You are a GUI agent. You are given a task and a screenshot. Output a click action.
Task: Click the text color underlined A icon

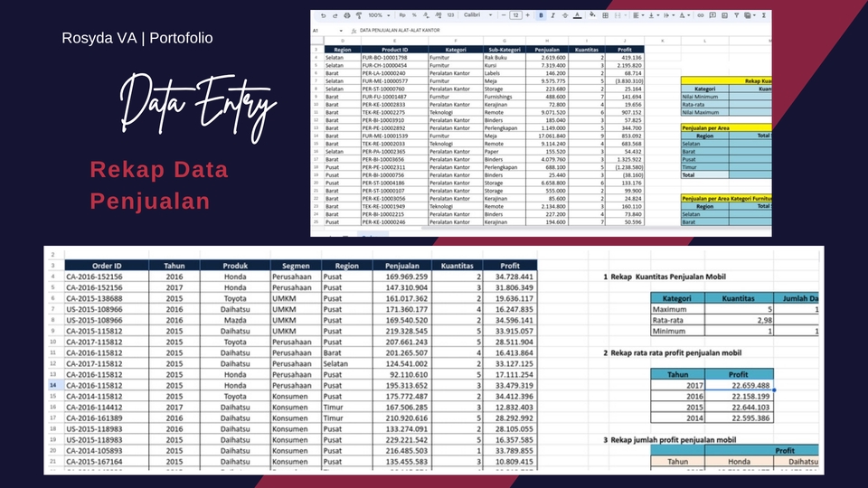pos(578,15)
